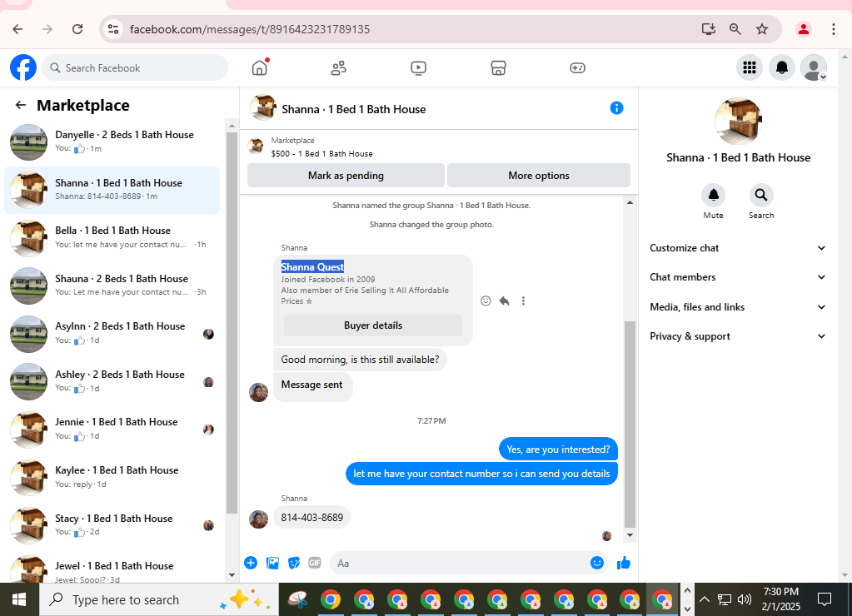852x616 pixels.
Task: Open the Chrome three-dot menu
Action: tap(833, 29)
